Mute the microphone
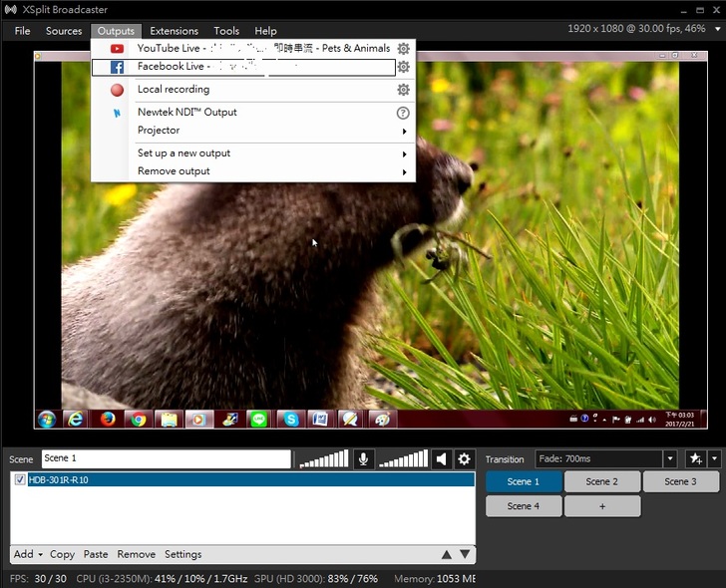 pos(364,459)
